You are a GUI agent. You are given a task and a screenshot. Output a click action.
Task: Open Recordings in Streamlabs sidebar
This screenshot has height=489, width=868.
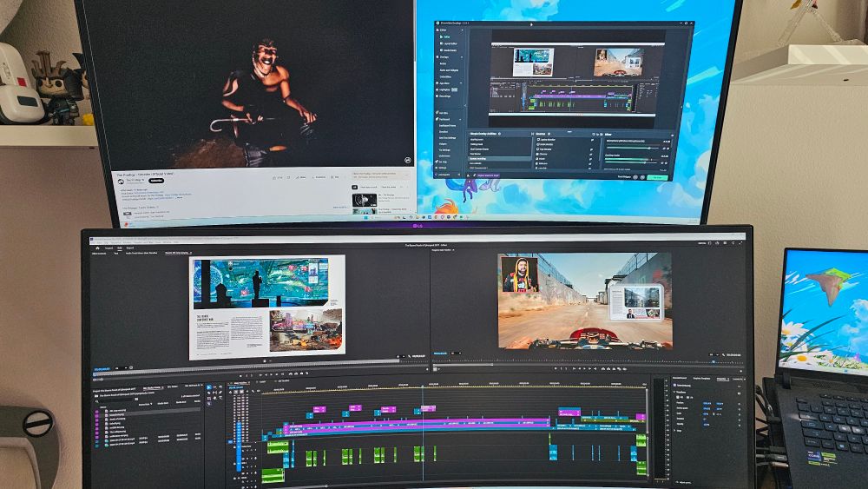coord(444,96)
